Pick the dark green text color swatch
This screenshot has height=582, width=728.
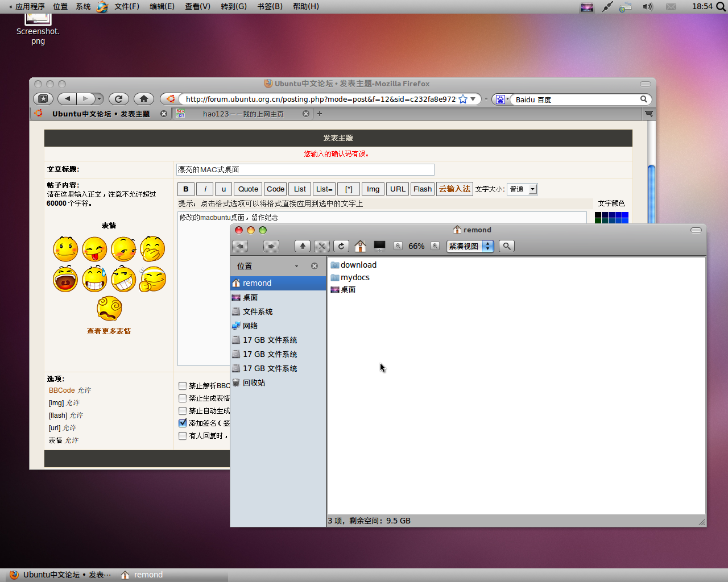(598, 221)
